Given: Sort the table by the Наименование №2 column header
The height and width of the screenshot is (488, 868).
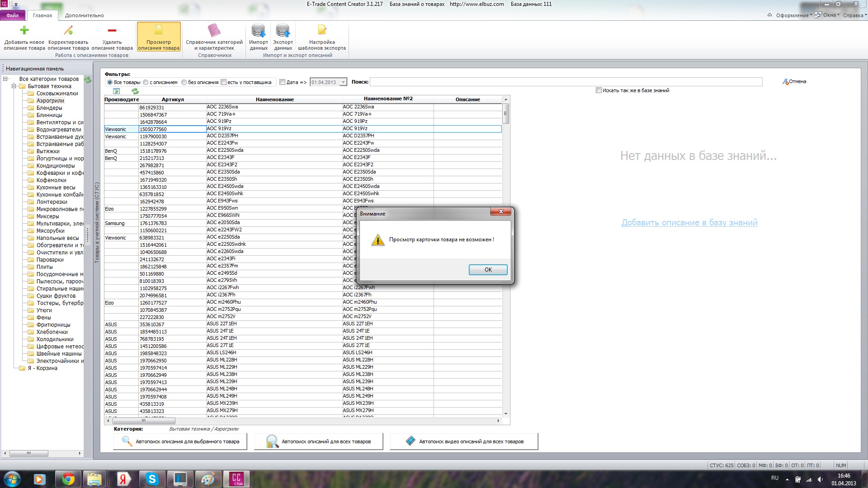Looking at the screenshot, I should 388,99.
